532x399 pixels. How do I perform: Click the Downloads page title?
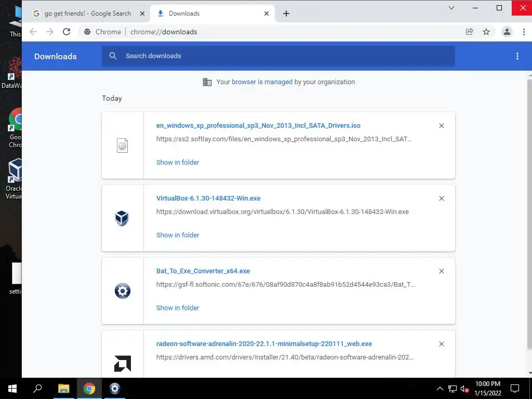tap(55, 56)
